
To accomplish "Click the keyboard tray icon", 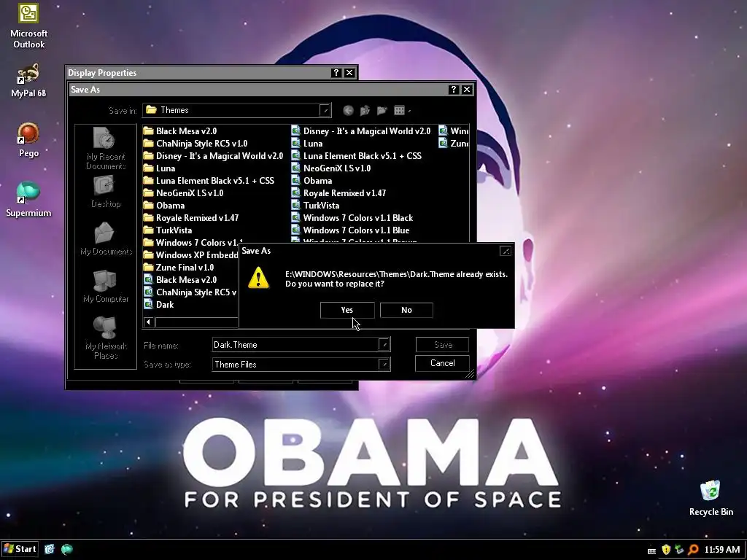I will coord(651,551).
